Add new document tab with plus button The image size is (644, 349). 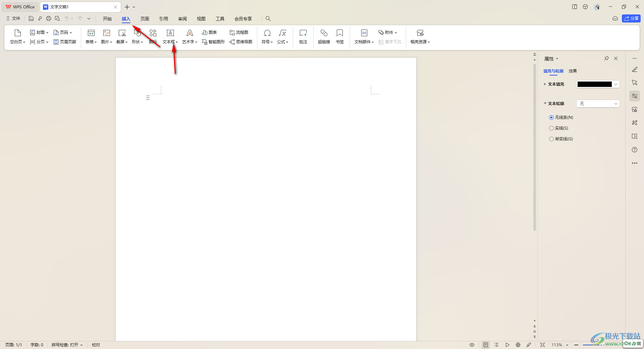tap(127, 7)
